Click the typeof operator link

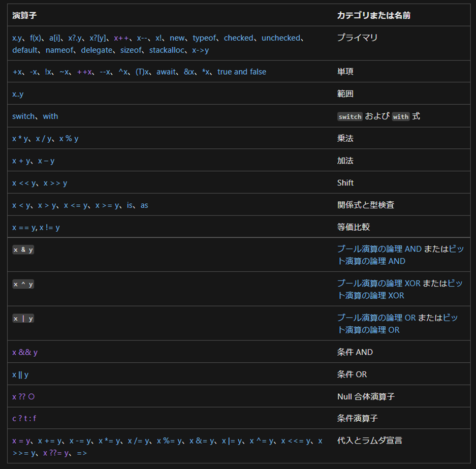(x=205, y=38)
